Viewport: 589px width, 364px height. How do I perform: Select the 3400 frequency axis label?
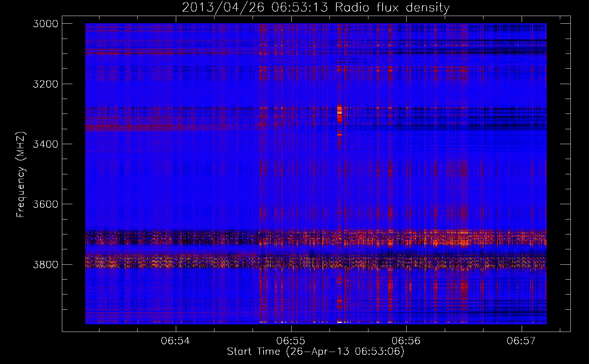(x=46, y=144)
